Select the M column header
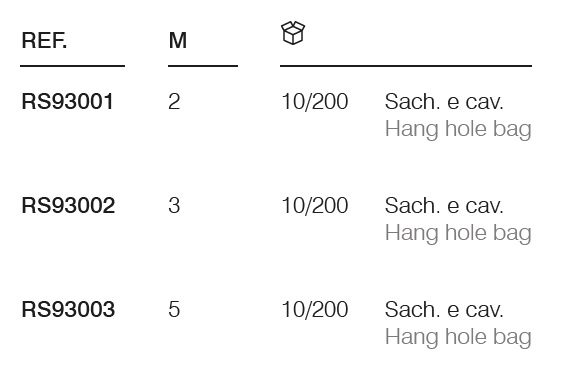Viewport: 568px width, 372px height. (178, 40)
